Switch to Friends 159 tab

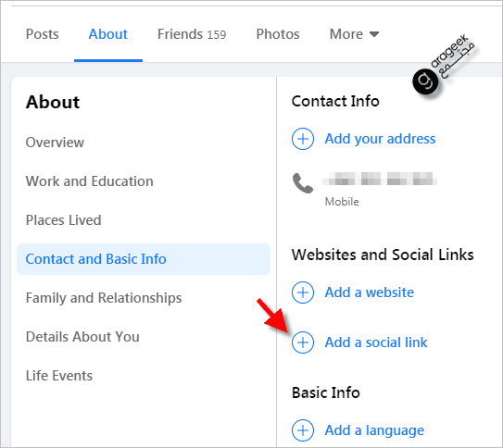(x=192, y=34)
